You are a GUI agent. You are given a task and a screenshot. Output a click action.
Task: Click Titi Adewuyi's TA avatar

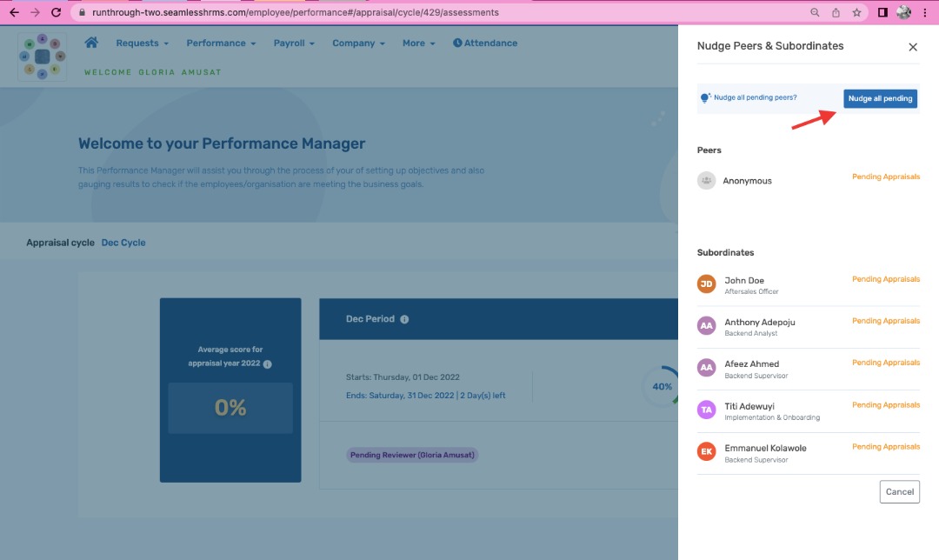pyautogui.click(x=707, y=410)
